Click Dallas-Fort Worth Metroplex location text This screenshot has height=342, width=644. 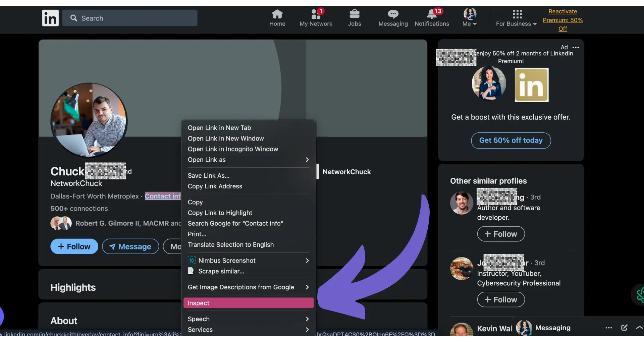coord(95,196)
